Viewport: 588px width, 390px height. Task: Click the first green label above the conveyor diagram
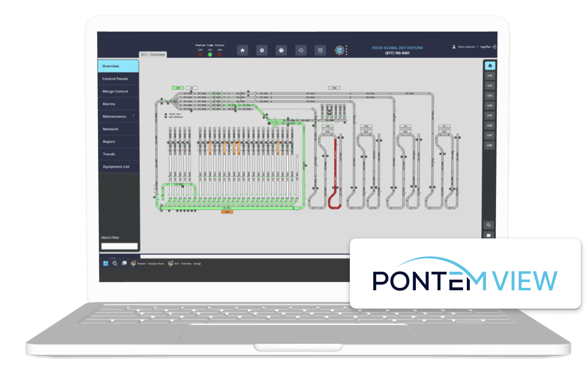coord(178,88)
